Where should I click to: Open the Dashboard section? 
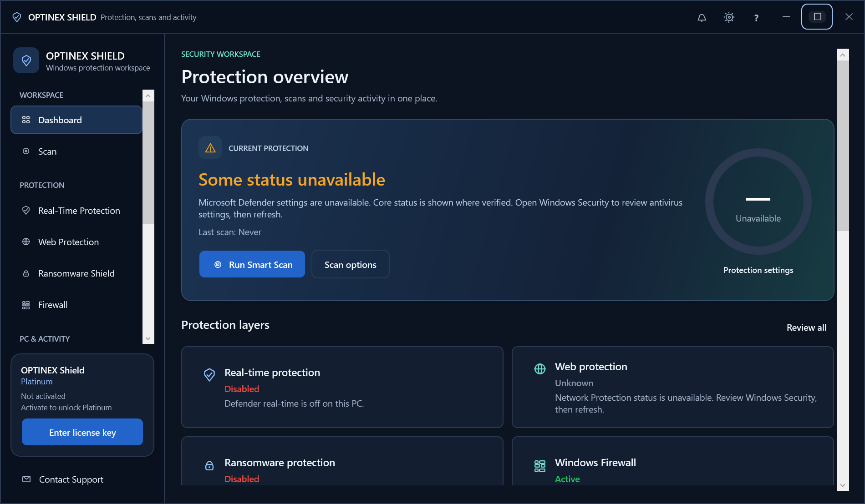pyautogui.click(x=76, y=120)
